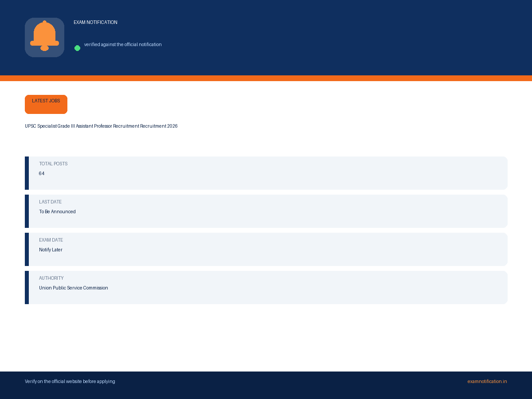Viewport: 532px width, 399px height.
Task: Select the LAST DATE label
Action: click(50, 202)
